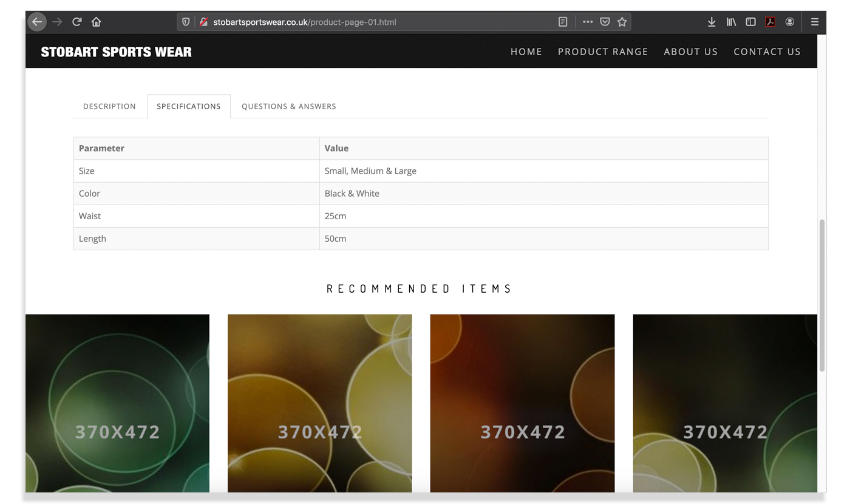Switch to the Questions & Answers tab
850x504 pixels.
pyautogui.click(x=289, y=106)
